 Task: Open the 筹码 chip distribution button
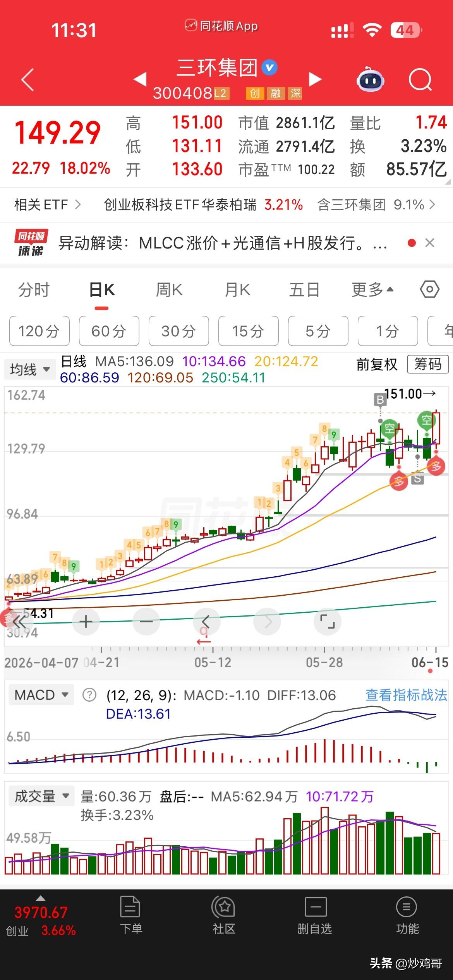point(428,364)
